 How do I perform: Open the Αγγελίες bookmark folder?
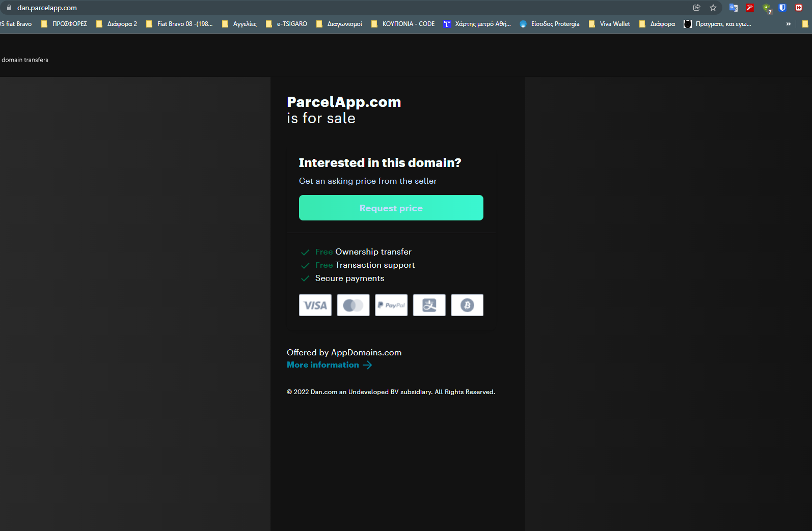239,24
